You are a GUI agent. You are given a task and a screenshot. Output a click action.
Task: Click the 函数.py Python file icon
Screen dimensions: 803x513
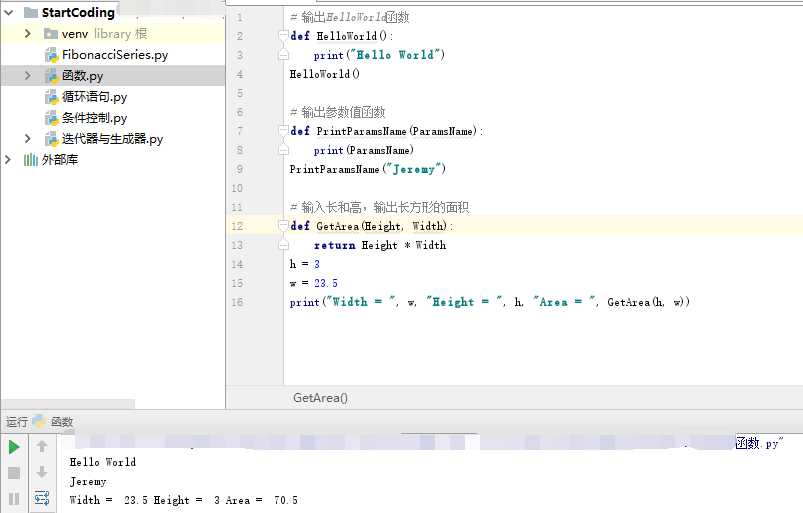51,76
